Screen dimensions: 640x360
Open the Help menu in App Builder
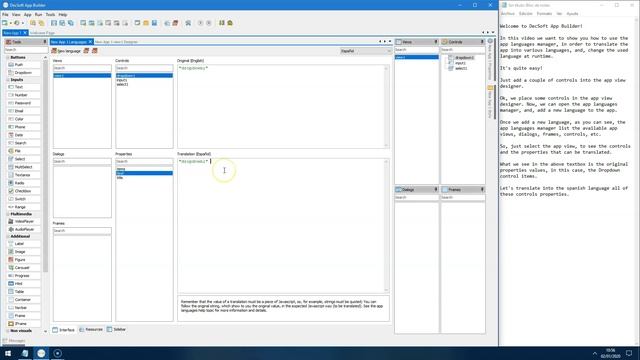tap(63, 15)
